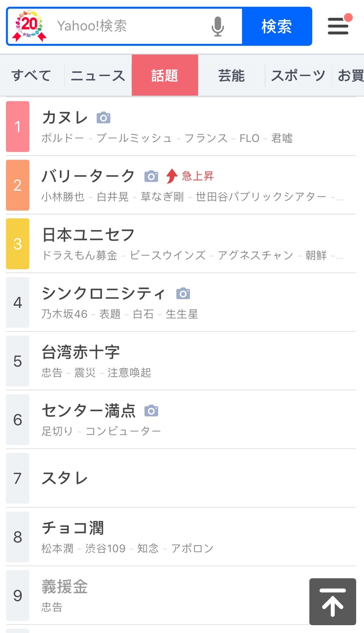Focus the Yahoo!検索 search field
This screenshot has height=633, width=364.
(130, 26)
